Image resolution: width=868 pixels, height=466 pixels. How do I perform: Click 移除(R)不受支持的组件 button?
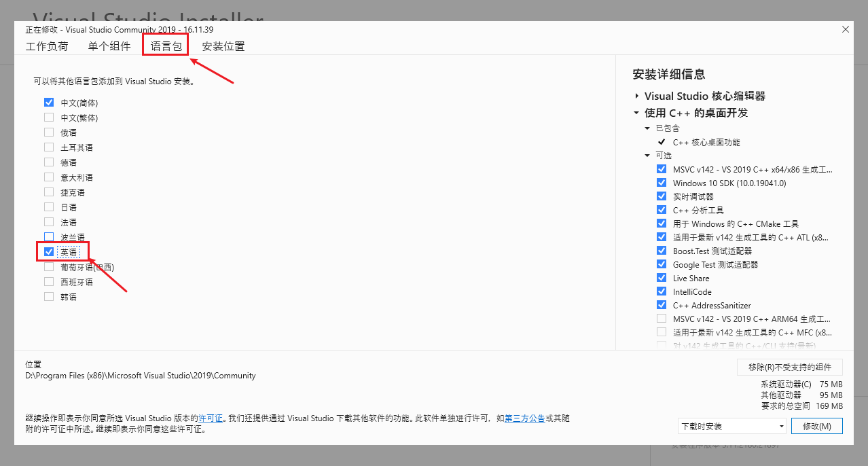(790, 367)
